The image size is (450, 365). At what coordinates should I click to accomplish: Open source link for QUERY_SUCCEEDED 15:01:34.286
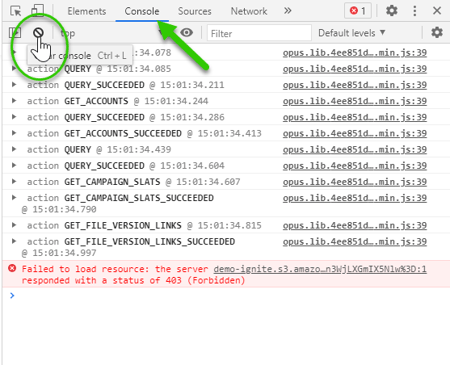(355, 118)
